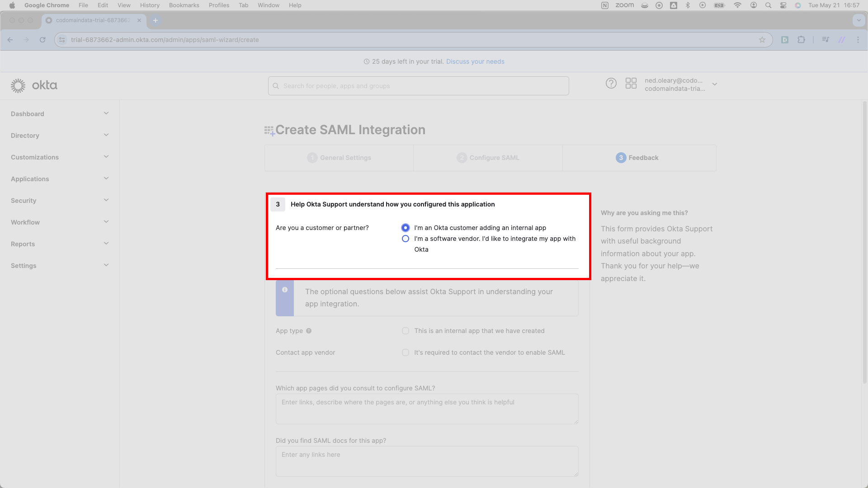The height and width of the screenshot is (488, 868).
Task: Select "I'm an Okta customer" radio option
Action: point(406,228)
